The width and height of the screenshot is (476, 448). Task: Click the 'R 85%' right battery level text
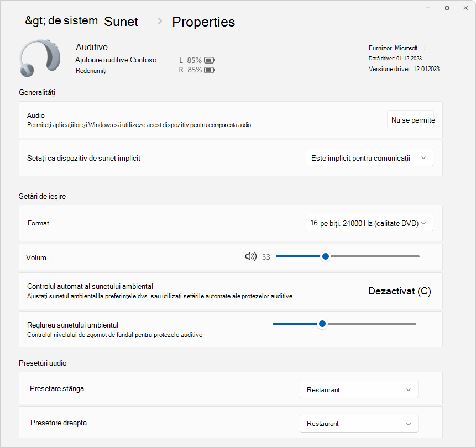click(x=190, y=70)
